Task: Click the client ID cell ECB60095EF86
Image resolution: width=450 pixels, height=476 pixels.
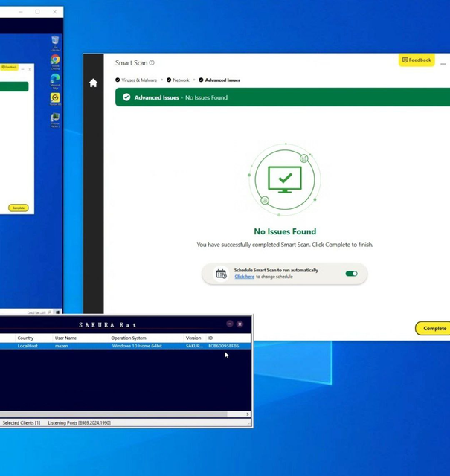Action: point(223,346)
